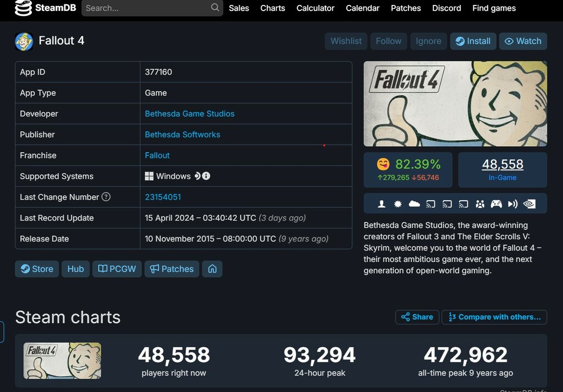Click the Install button
This screenshot has height=392, width=563.
click(x=473, y=41)
